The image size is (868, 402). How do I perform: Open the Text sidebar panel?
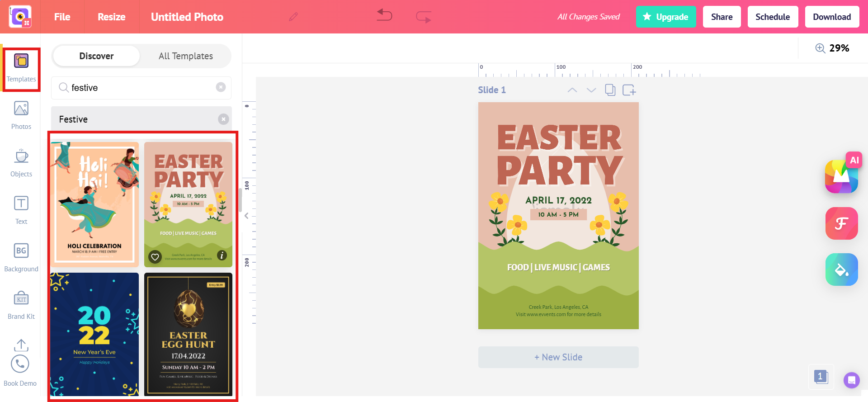point(21,211)
